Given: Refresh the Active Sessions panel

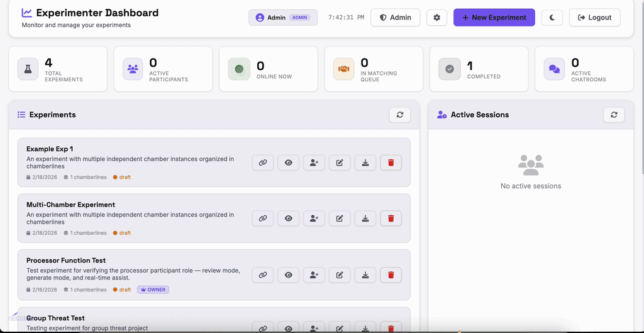Looking at the screenshot, I should click(x=614, y=115).
